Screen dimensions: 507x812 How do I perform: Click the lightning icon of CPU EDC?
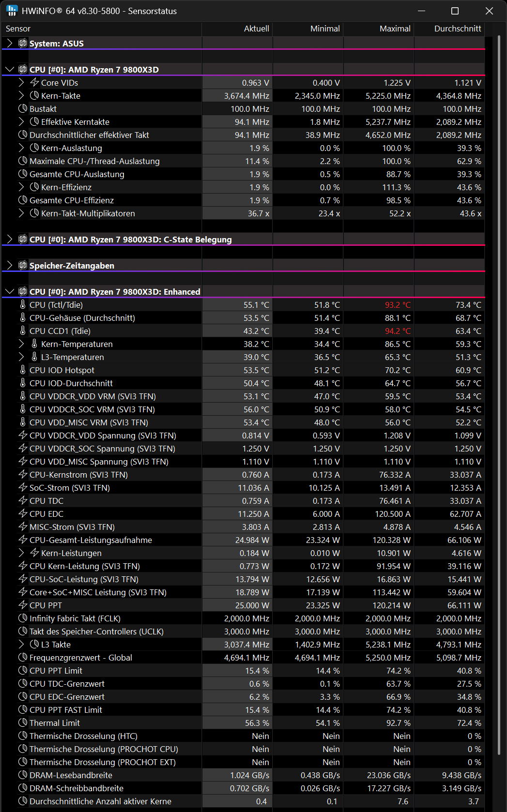tap(23, 514)
